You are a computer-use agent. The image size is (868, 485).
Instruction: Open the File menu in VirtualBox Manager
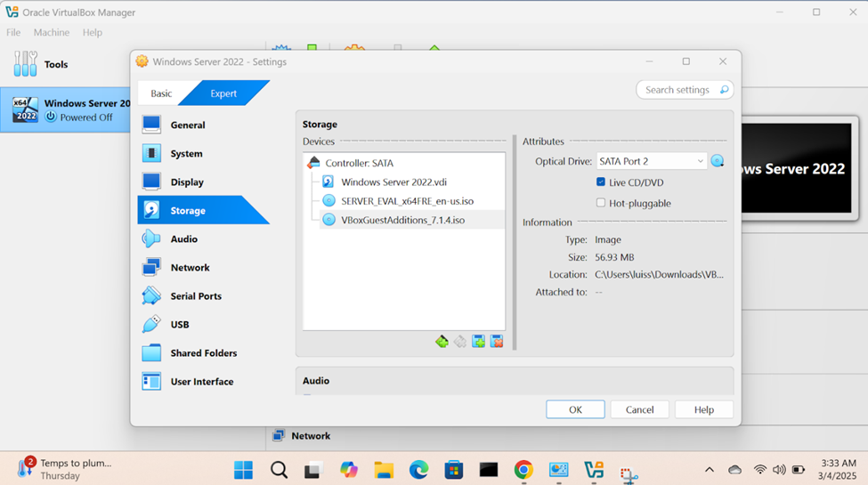pyautogui.click(x=13, y=33)
